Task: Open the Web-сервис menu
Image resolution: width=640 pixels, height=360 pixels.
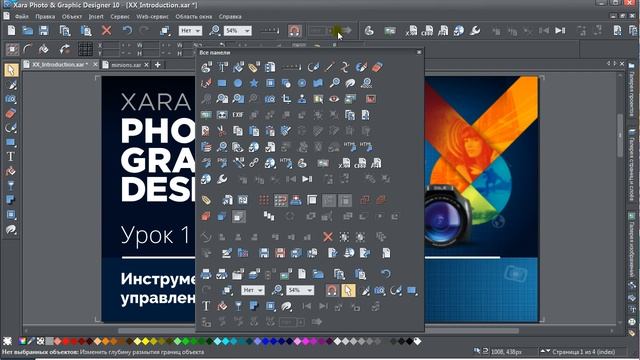Action: [x=152, y=17]
